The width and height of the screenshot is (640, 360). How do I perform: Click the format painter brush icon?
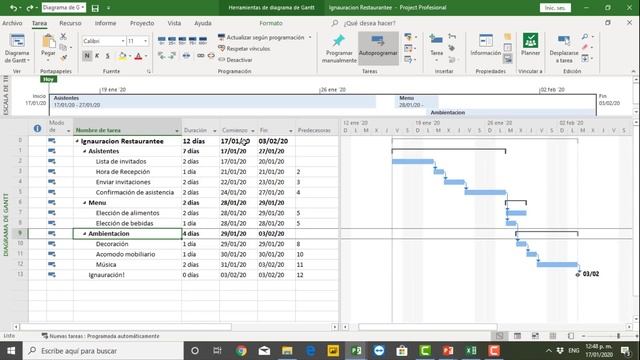[x=63, y=58]
